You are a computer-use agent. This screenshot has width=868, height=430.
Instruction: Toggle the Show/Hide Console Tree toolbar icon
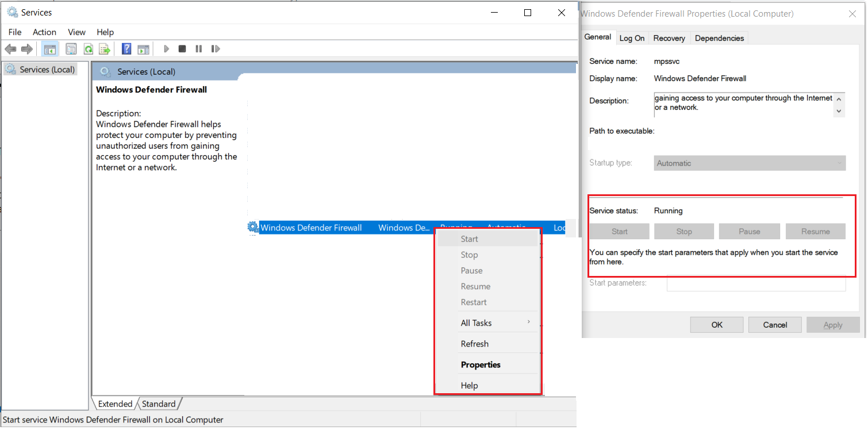[x=50, y=49]
